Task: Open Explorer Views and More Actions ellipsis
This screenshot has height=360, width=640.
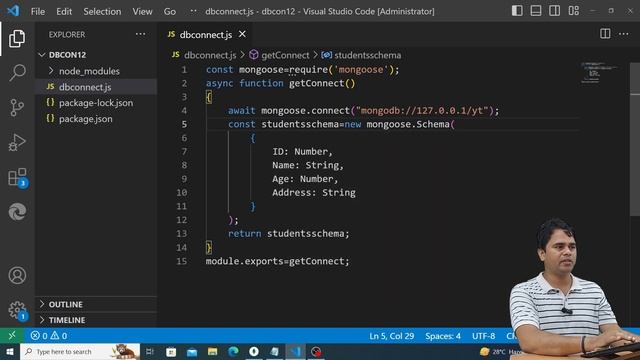Action: click(140, 34)
